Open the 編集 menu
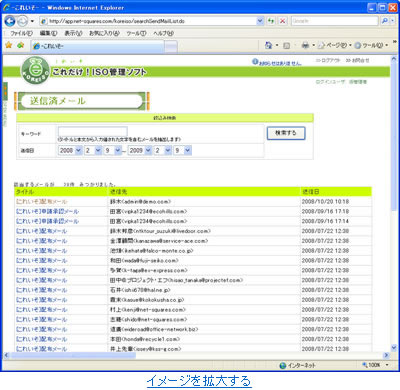This screenshot has height=390, width=400. [48, 33]
